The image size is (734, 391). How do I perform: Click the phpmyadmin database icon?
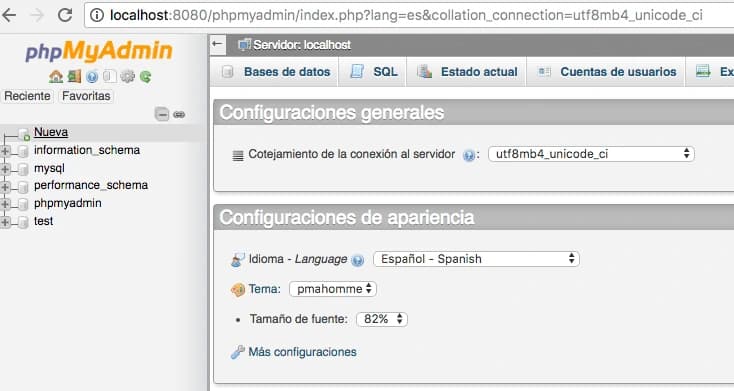point(23,204)
